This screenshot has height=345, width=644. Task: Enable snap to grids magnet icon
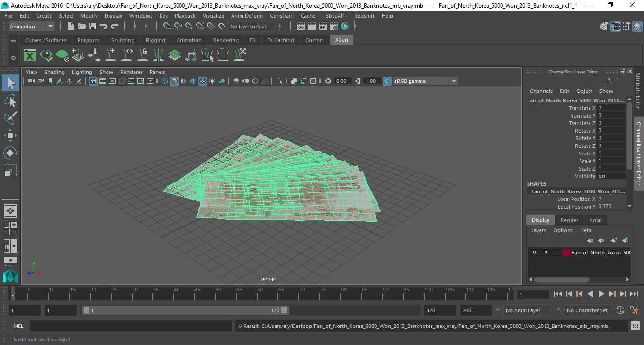[x=167, y=27]
